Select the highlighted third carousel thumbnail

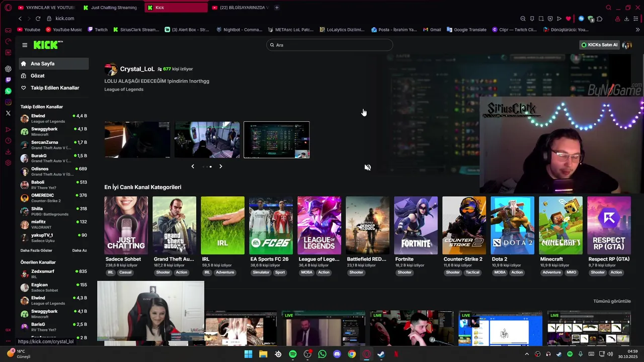tap(277, 140)
